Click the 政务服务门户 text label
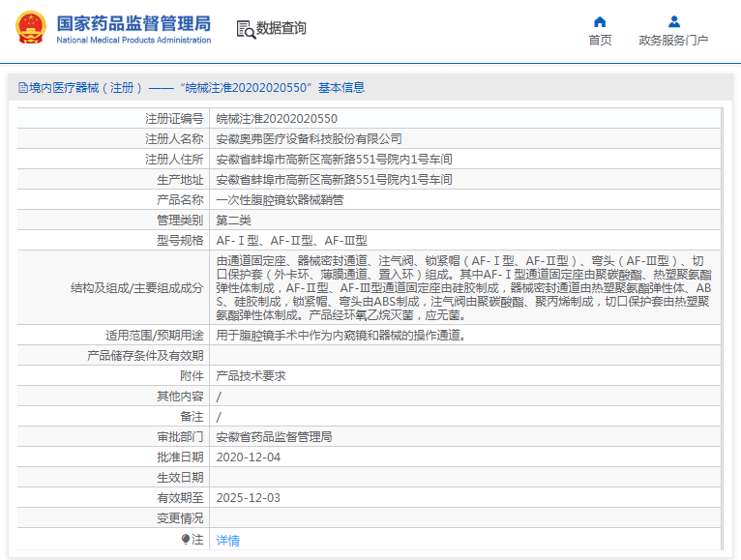 pyautogui.click(x=673, y=41)
